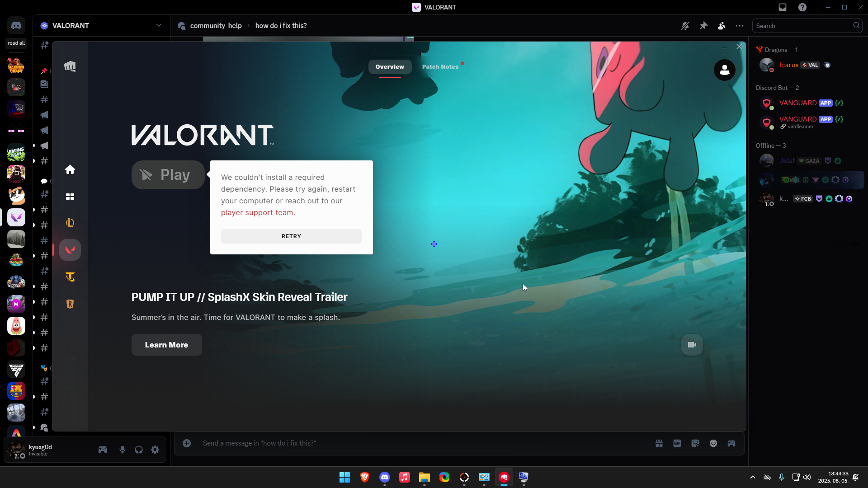
Task: Open Riot Client taskbar icon
Action: click(504, 477)
